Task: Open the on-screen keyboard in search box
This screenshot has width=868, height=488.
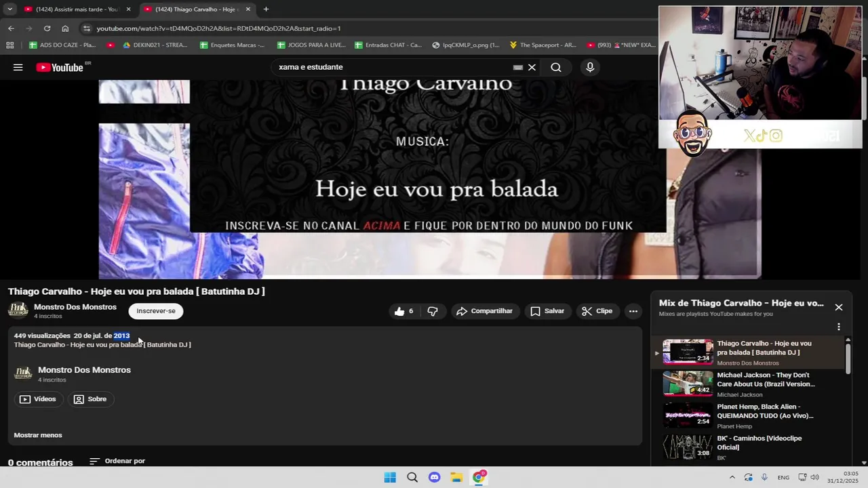Action: pyautogui.click(x=518, y=67)
